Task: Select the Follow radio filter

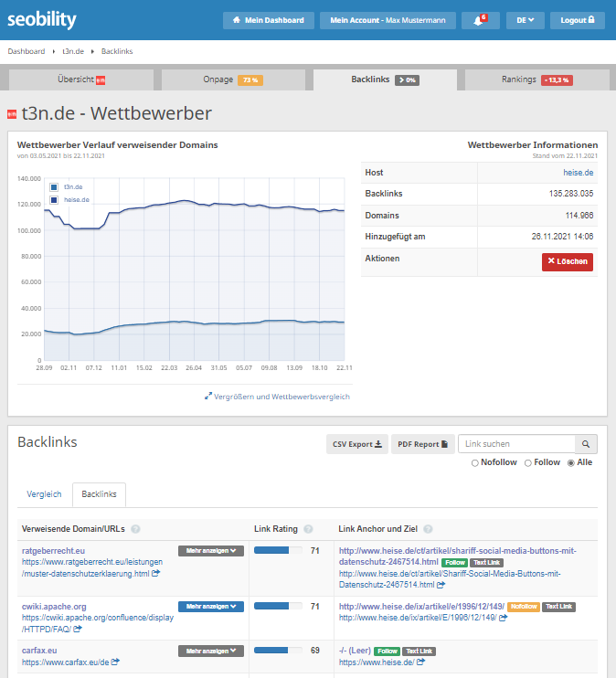Action: pos(527,463)
